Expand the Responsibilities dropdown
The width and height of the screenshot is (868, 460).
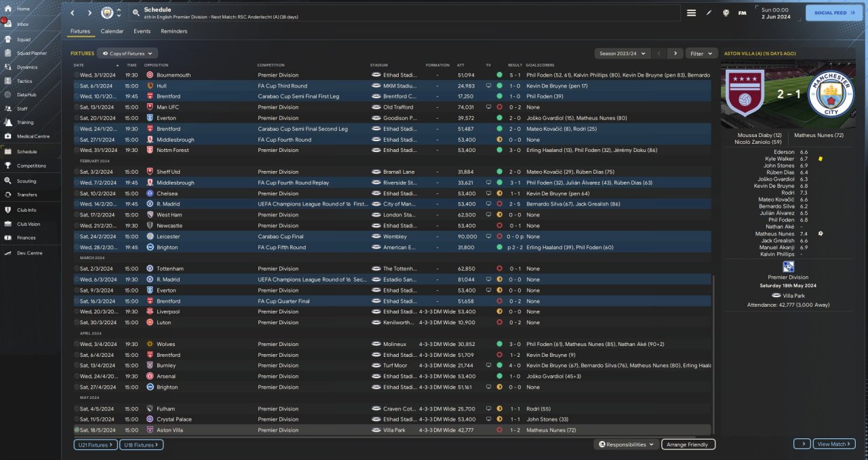point(626,444)
